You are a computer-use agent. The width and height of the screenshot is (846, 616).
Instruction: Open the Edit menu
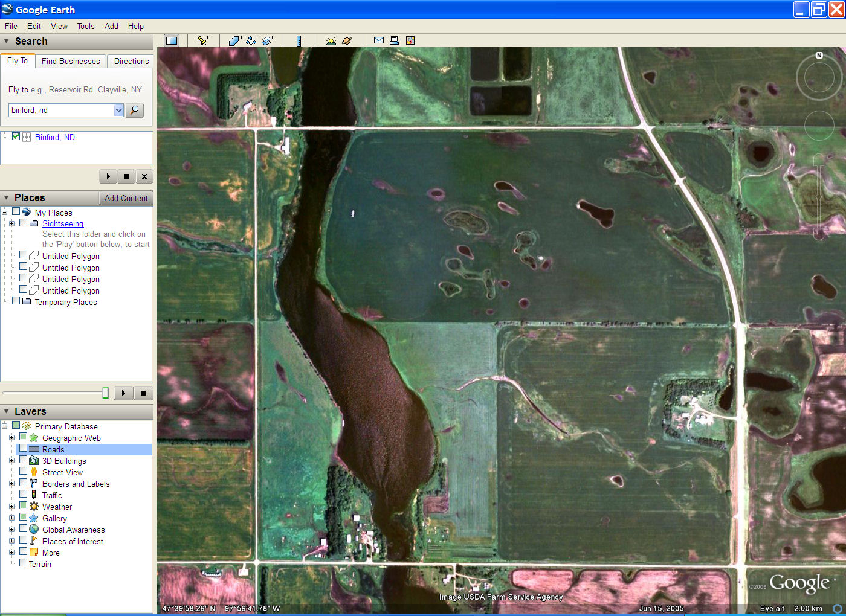point(34,26)
